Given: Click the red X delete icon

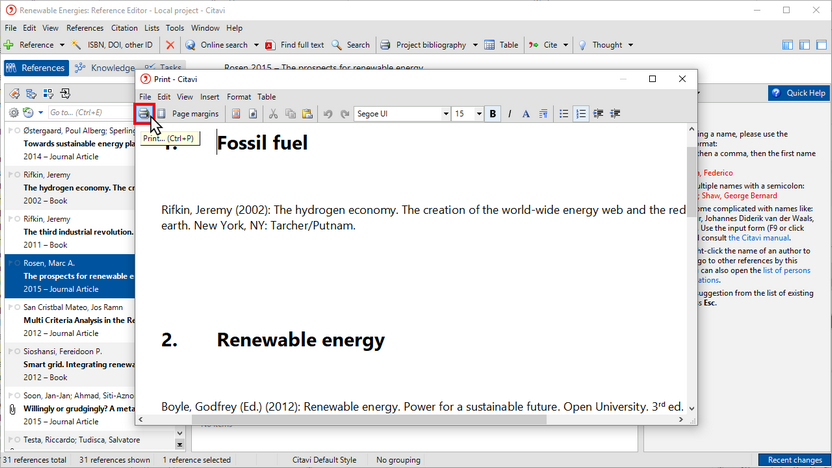Looking at the screenshot, I should [170, 45].
